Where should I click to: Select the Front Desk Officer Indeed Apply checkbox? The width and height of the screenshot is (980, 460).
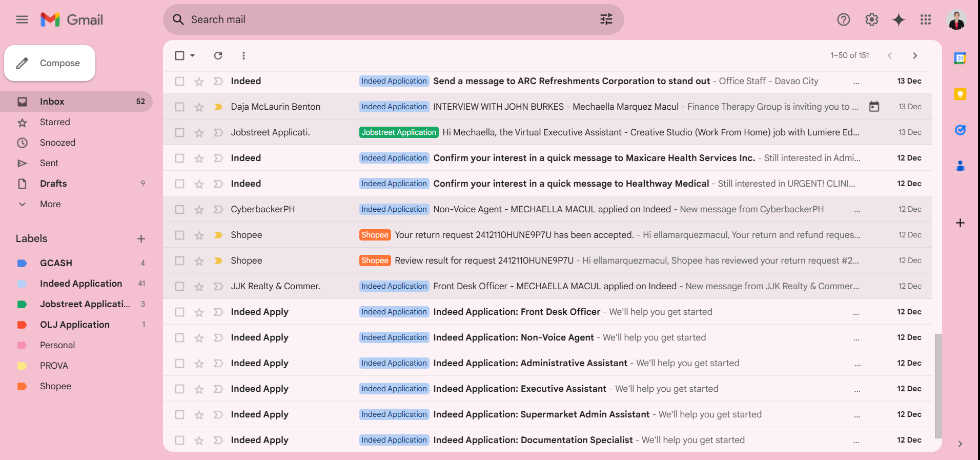pos(179,312)
